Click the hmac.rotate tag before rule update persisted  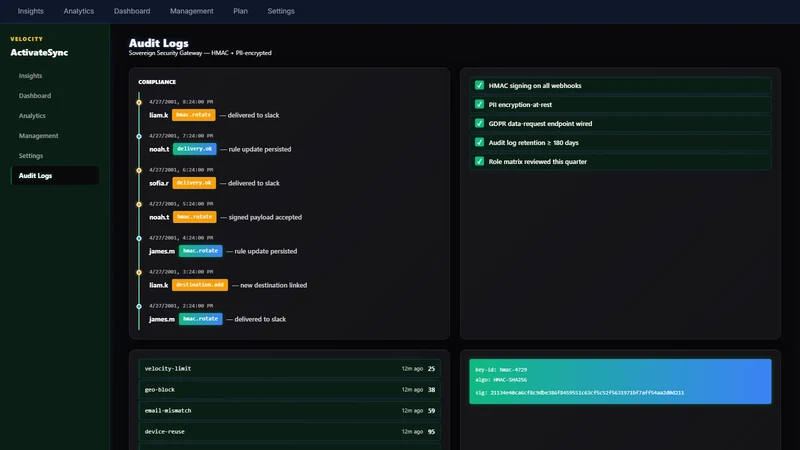click(201, 251)
